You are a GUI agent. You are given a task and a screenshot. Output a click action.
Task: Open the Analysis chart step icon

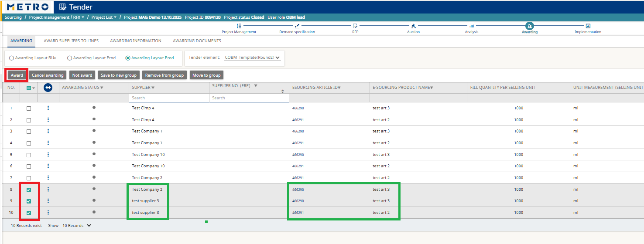[472, 26]
